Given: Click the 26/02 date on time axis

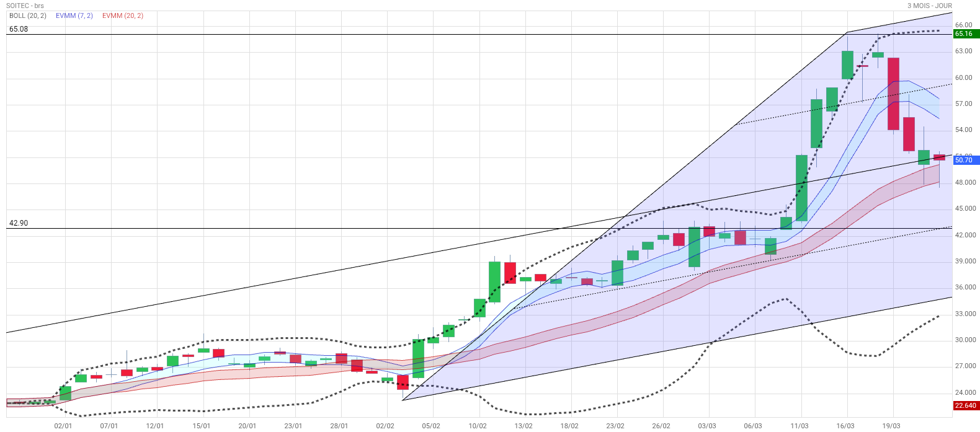Looking at the screenshot, I should tap(661, 426).
